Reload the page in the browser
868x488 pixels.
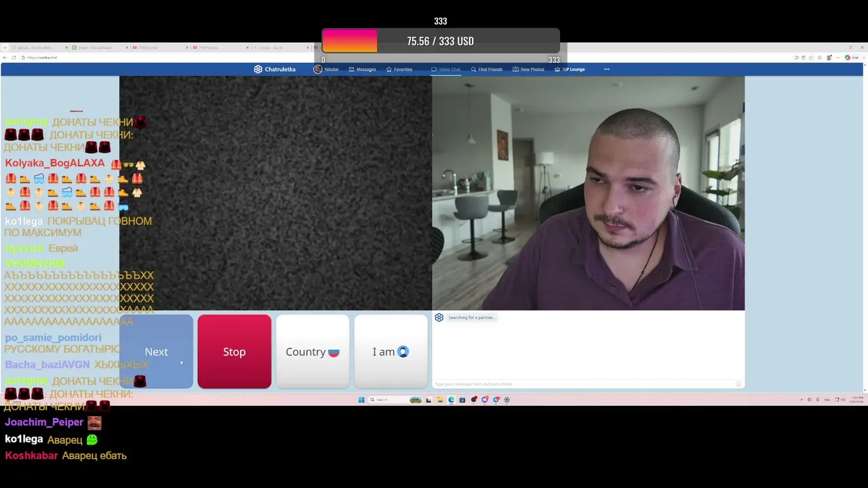point(14,58)
